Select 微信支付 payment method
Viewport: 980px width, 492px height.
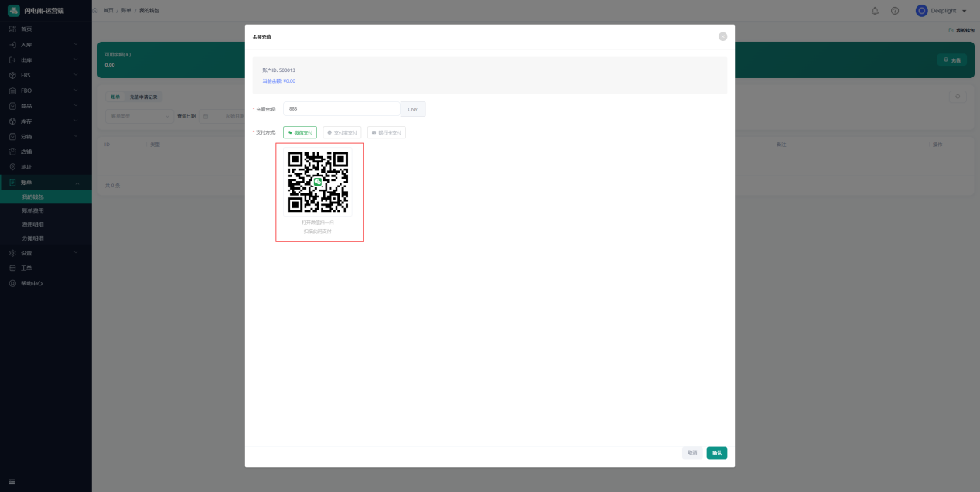(x=300, y=132)
